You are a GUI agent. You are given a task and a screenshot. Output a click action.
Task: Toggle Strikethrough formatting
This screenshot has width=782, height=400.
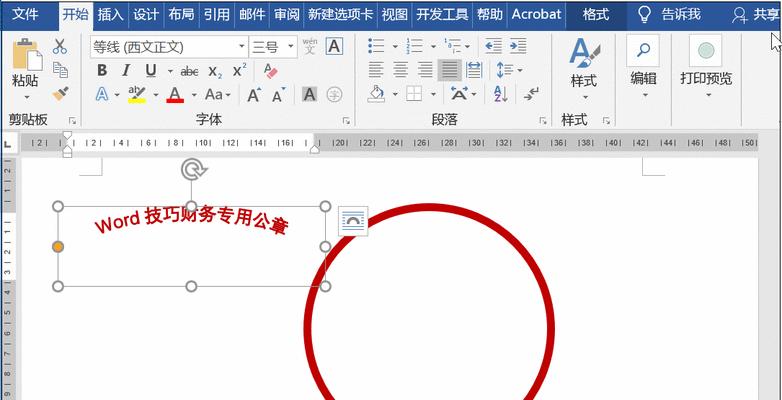[189, 71]
